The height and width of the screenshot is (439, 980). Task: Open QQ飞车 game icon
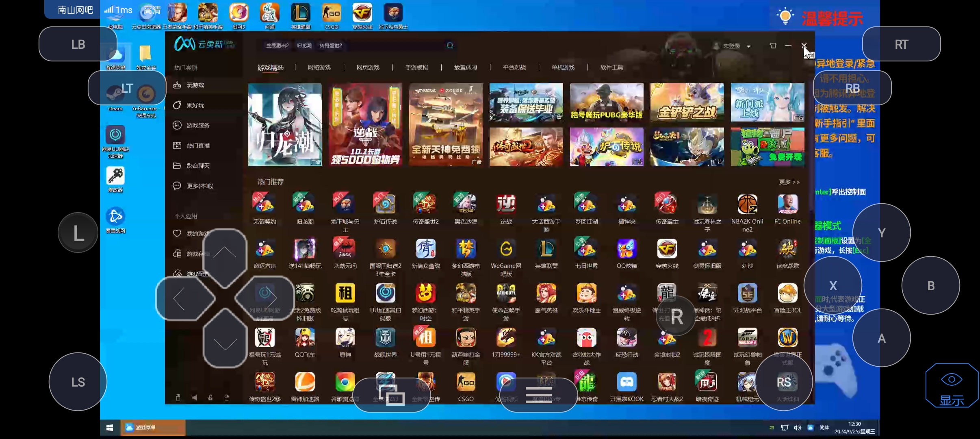(305, 342)
